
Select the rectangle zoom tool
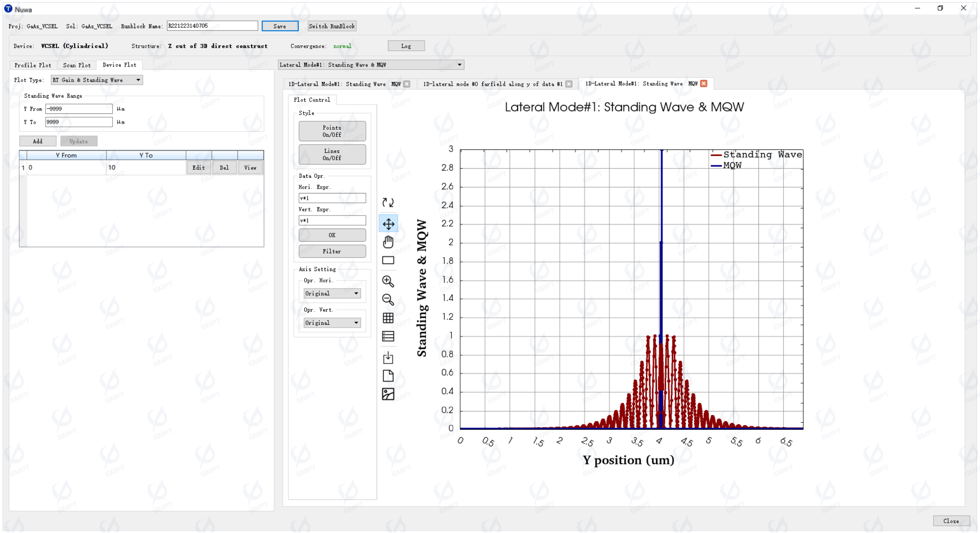388,260
